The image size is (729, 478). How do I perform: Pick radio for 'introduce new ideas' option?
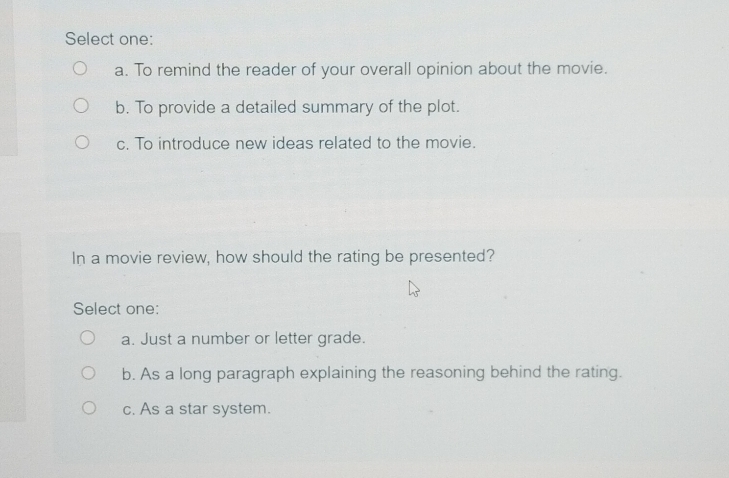(x=79, y=142)
